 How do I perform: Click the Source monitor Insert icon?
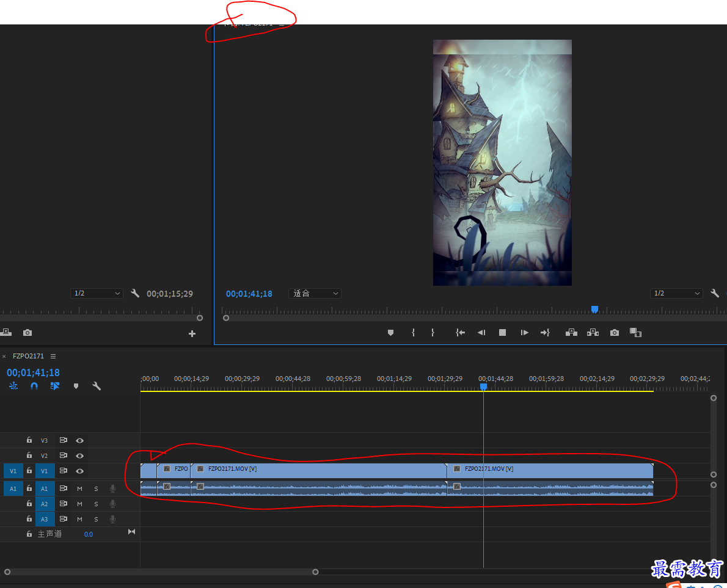(6, 333)
